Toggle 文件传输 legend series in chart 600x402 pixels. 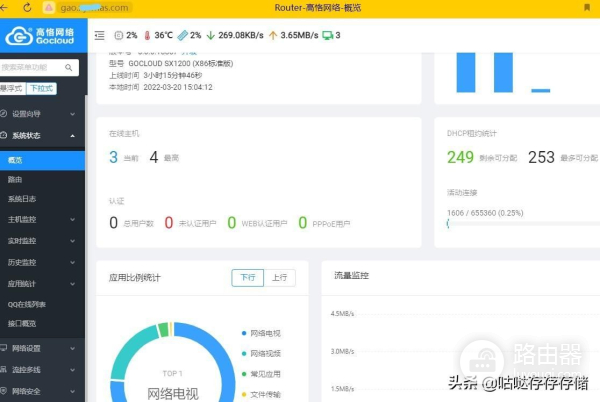[261, 394]
